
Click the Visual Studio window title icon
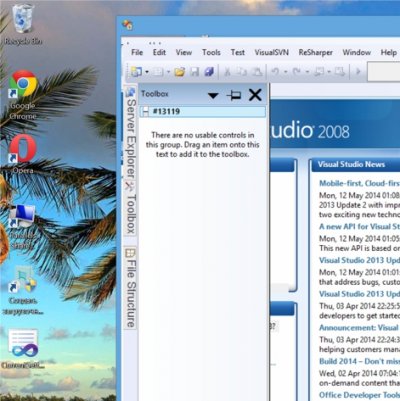pos(127,25)
